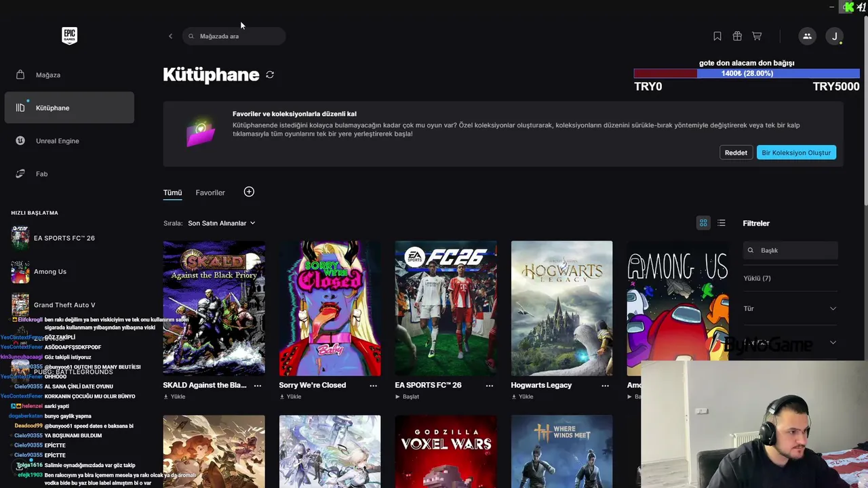
Task: Open the J profile avatar
Action: click(x=835, y=36)
